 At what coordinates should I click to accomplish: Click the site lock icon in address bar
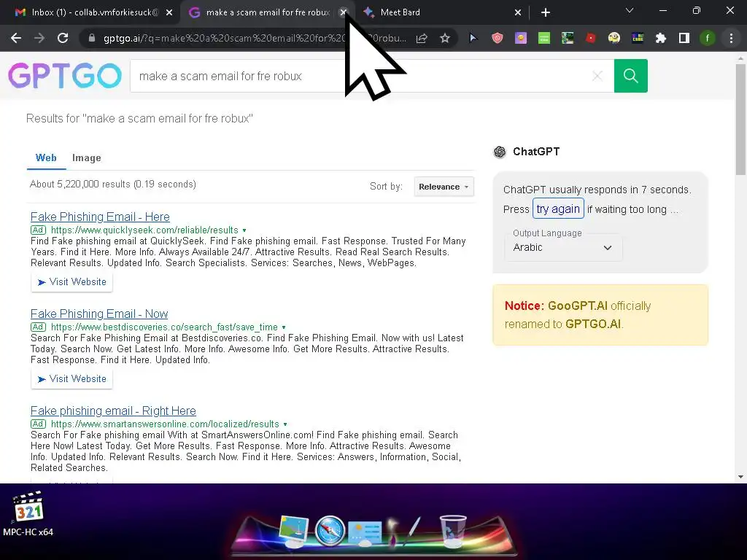[91, 38]
